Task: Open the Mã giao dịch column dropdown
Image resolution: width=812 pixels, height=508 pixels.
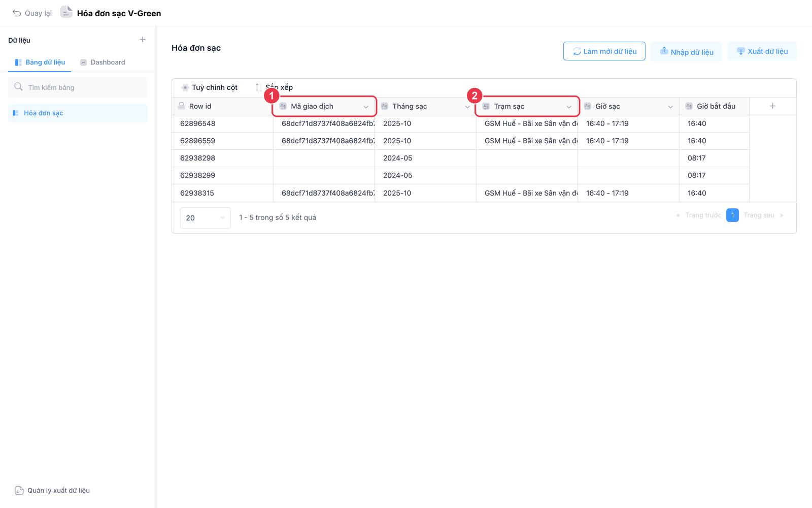Action: pyautogui.click(x=366, y=107)
